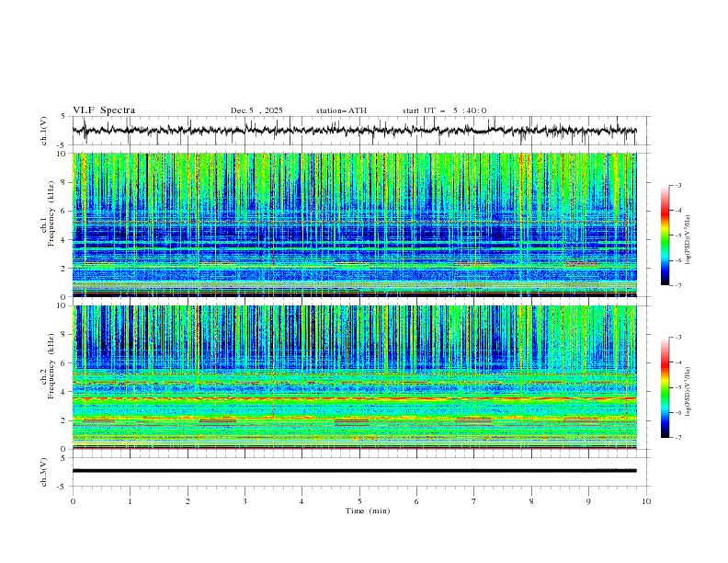Click the time axis tick label "0"
The width and height of the screenshot is (728, 563).
click(x=73, y=501)
